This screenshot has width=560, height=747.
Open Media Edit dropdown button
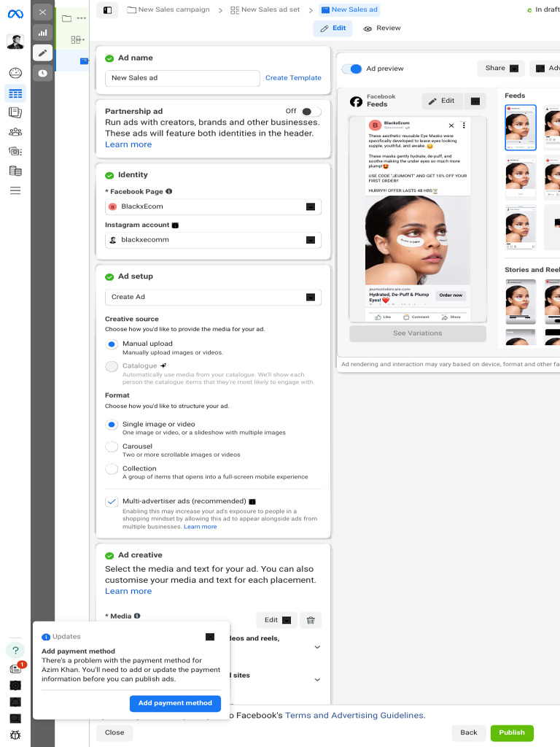click(x=276, y=620)
